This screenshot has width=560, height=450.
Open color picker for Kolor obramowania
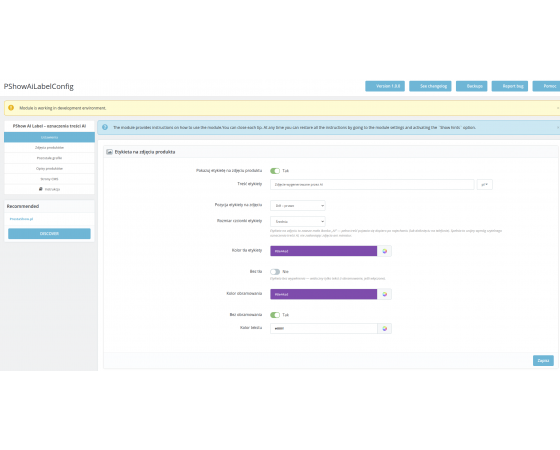click(384, 294)
